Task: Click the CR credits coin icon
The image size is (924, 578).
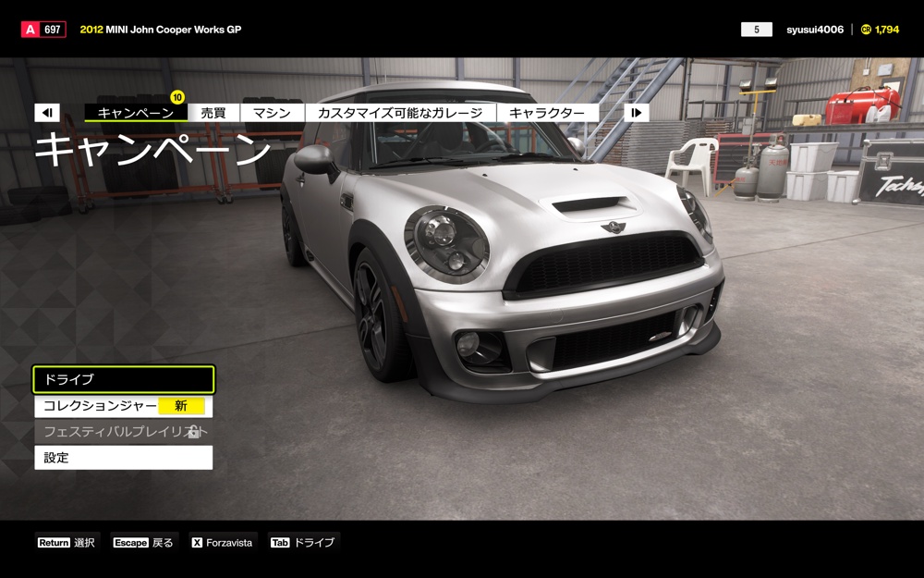Action: point(866,30)
